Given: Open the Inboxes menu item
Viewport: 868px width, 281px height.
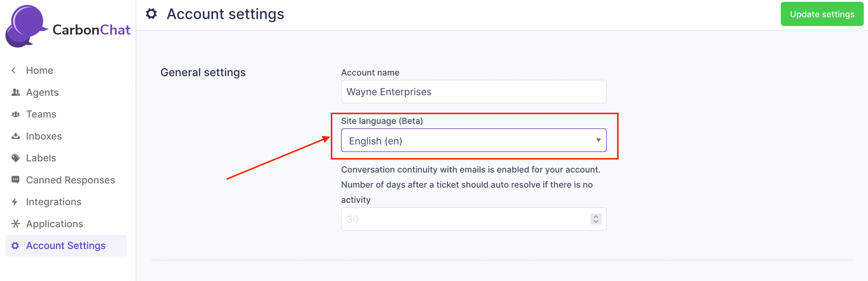Looking at the screenshot, I should click(44, 136).
